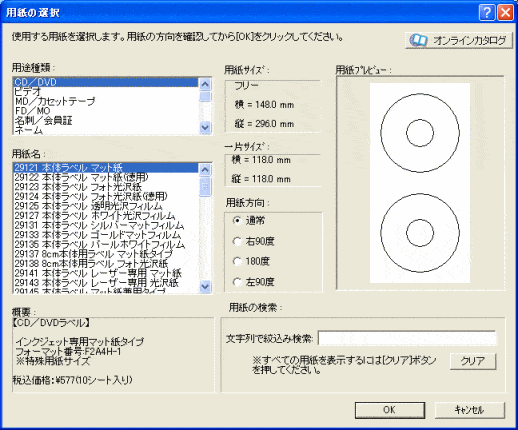Click the help question mark title bar icon
Viewport: 518px width, 430px height.
coord(487,13)
